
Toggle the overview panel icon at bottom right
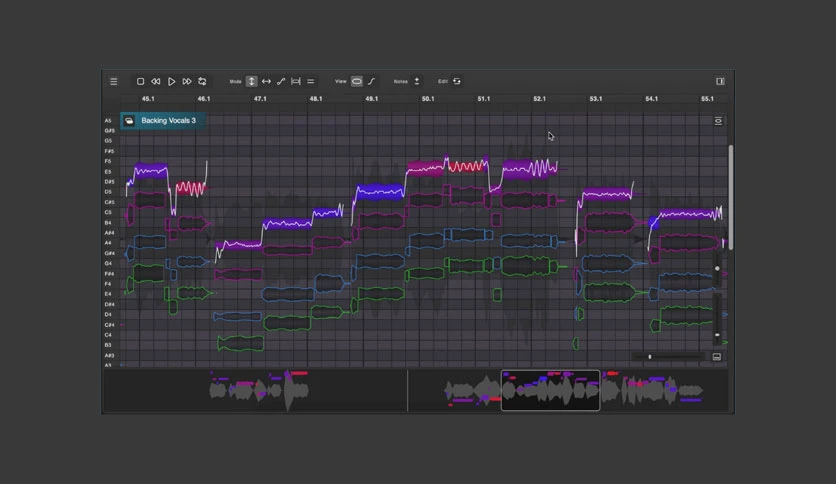[717, 357]
